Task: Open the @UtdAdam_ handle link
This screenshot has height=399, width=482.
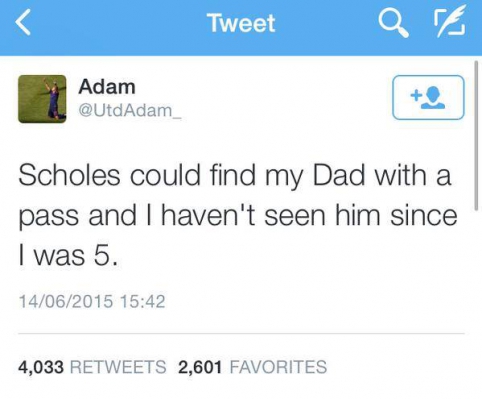Action: tap(130, 110)
